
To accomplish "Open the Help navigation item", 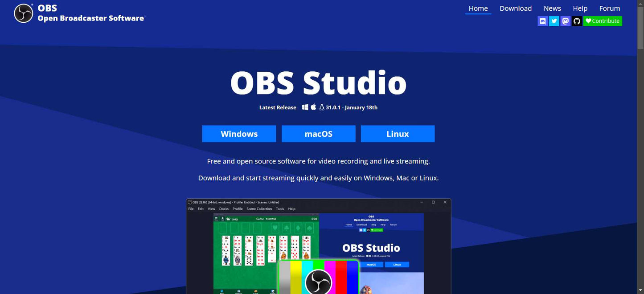I will point(580,8).
